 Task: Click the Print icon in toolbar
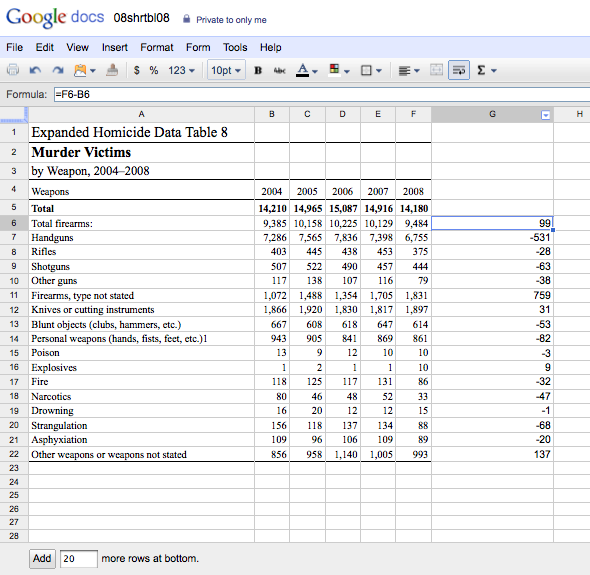click(13, 70)
